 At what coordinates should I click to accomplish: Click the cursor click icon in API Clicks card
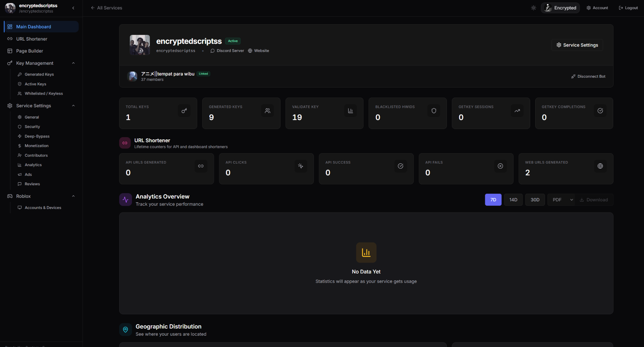301,166
